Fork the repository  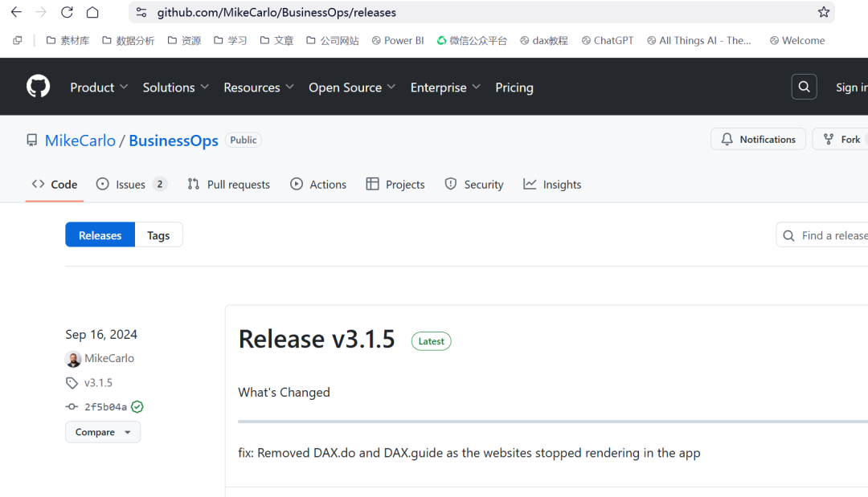(x=841, y=140)
